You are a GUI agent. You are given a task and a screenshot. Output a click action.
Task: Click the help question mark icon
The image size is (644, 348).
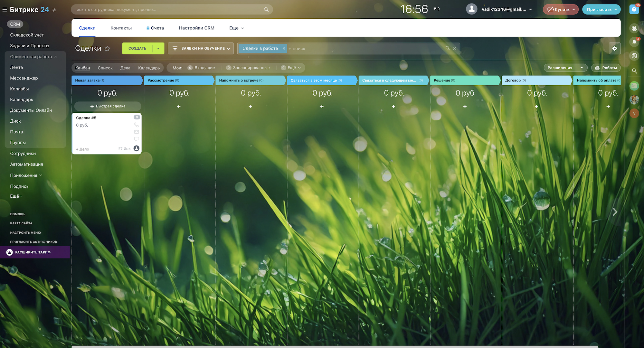click(634, 9)
